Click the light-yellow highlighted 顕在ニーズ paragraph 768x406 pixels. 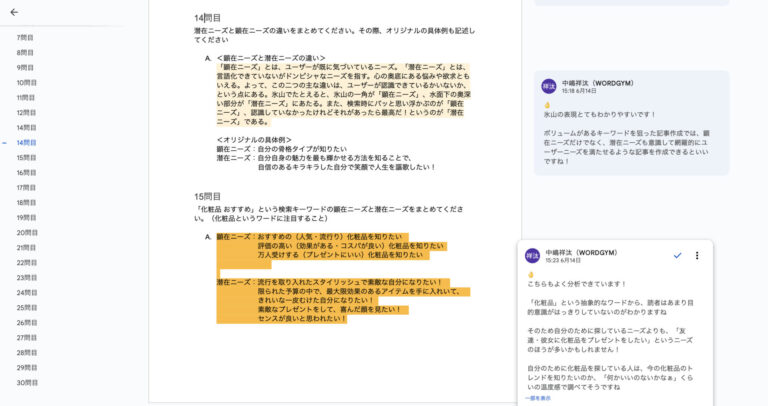(x=343, y=94)
